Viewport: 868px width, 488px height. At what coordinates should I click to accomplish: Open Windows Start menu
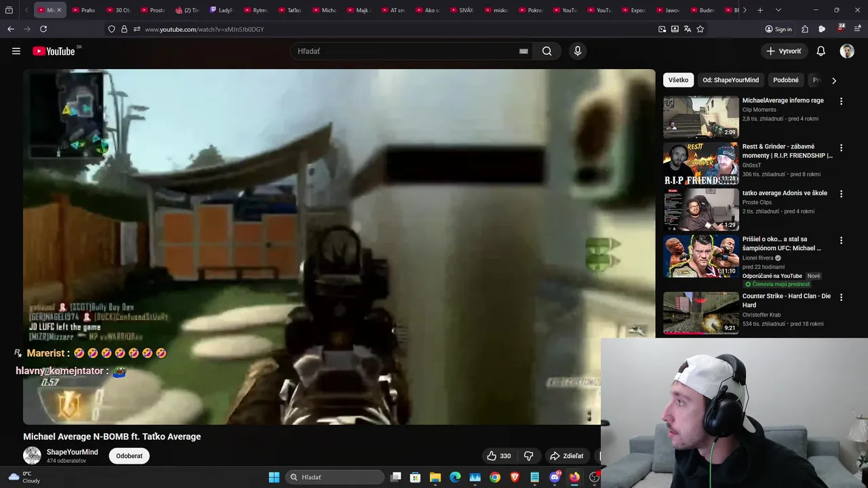pos(274,477)
